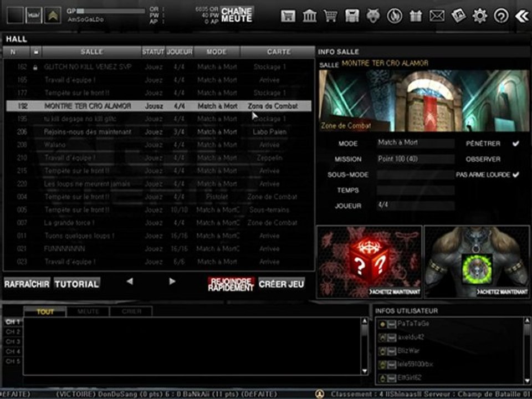Click the bank building icon
The image size is (532, 399).
[310, 16]
